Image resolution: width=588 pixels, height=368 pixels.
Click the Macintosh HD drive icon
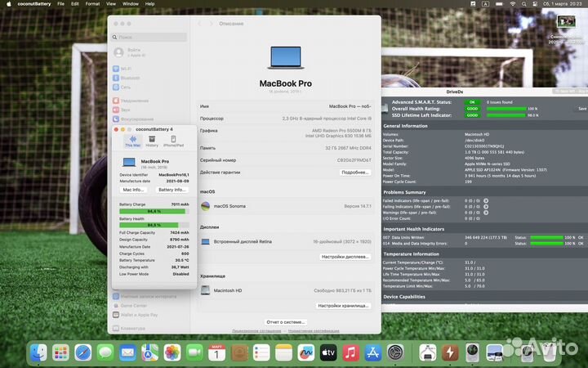tap(205, 290)
